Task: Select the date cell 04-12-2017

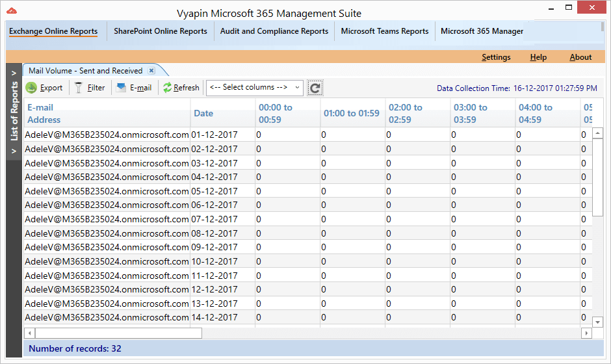Action: click(x=223, y=177)
